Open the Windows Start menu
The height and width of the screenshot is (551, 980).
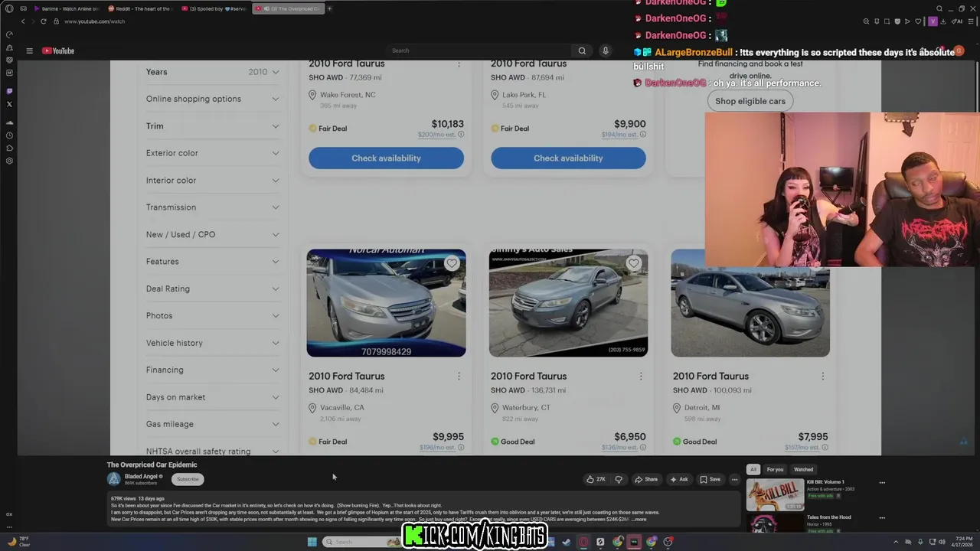pos(312,542)
